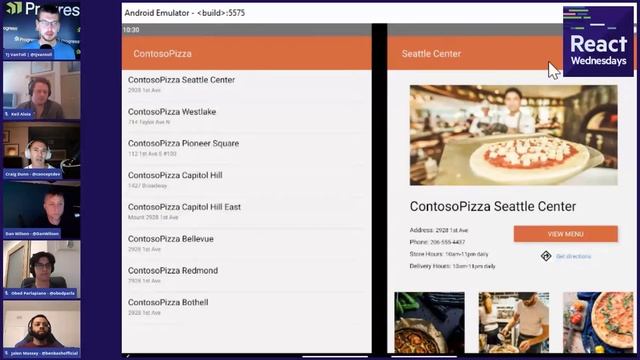The image size is (640, 360).
Task: Open the ContosoPizza Seattle Center list item
Action: coord(247,85)
